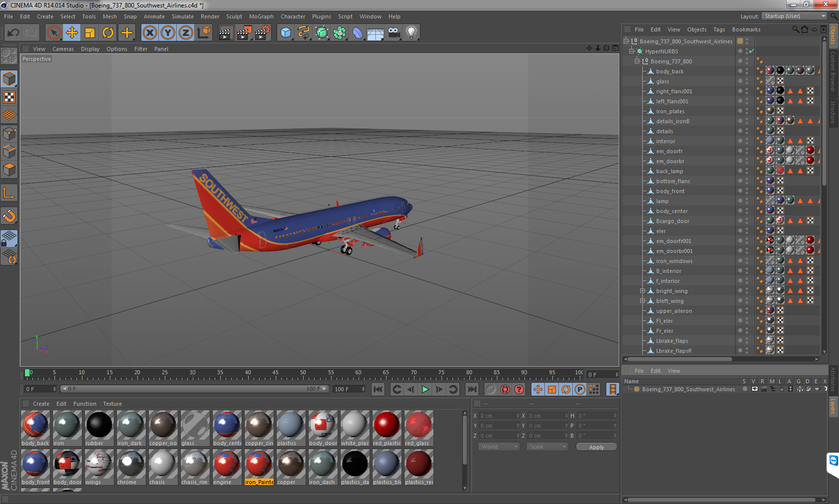Enable Points mode

(x=9, y=133)
